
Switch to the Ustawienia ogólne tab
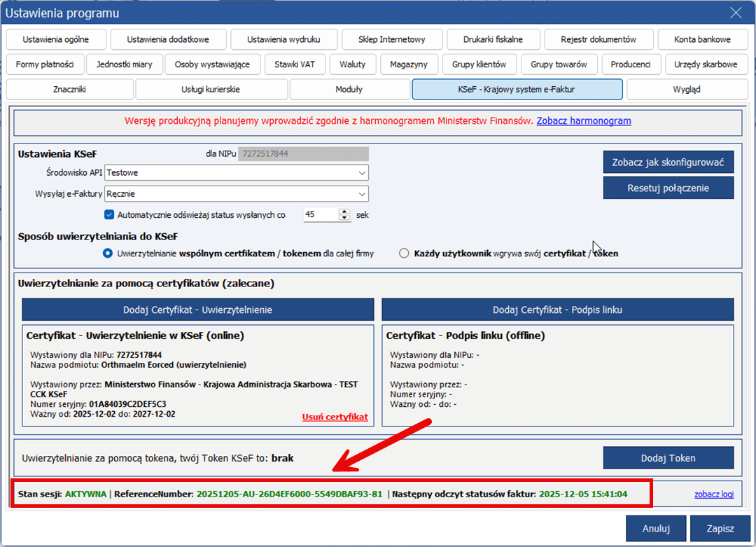tap(55, 39)
